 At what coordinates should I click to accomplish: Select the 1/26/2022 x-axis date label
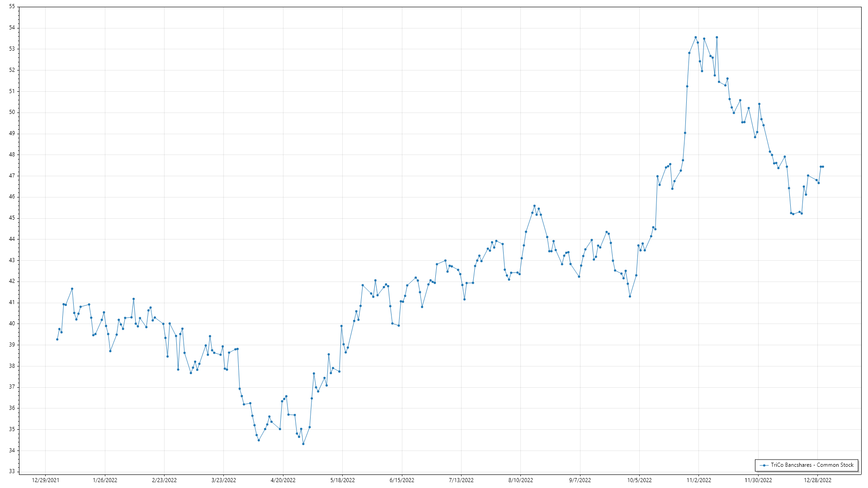click(x=105, y=480)
